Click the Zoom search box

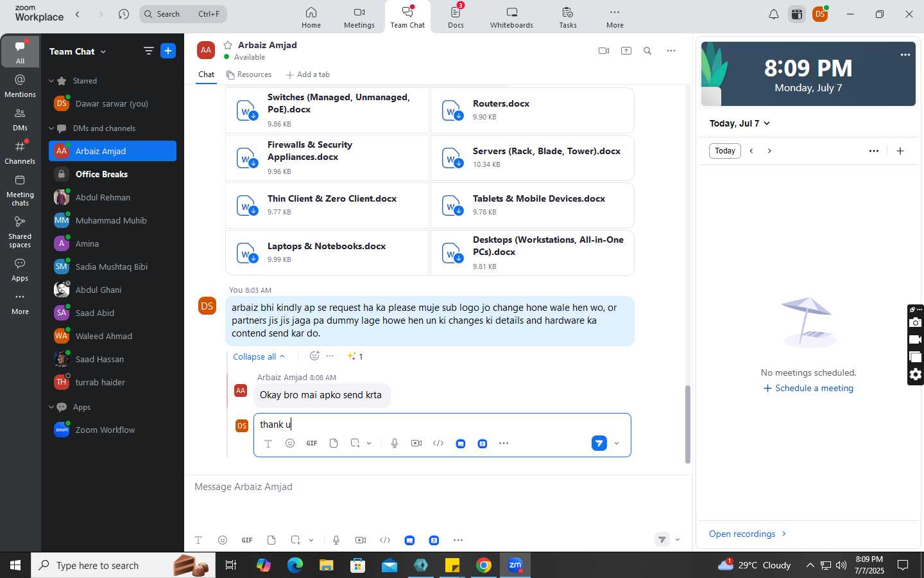pyautogui.click(x=183, y=13)
